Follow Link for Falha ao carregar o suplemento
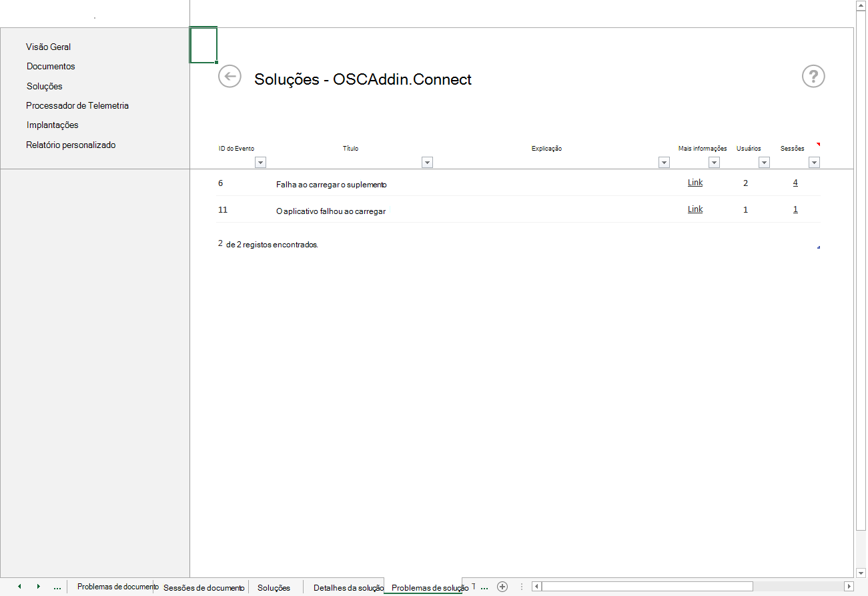The image size is (868, 596). point(695,183)
